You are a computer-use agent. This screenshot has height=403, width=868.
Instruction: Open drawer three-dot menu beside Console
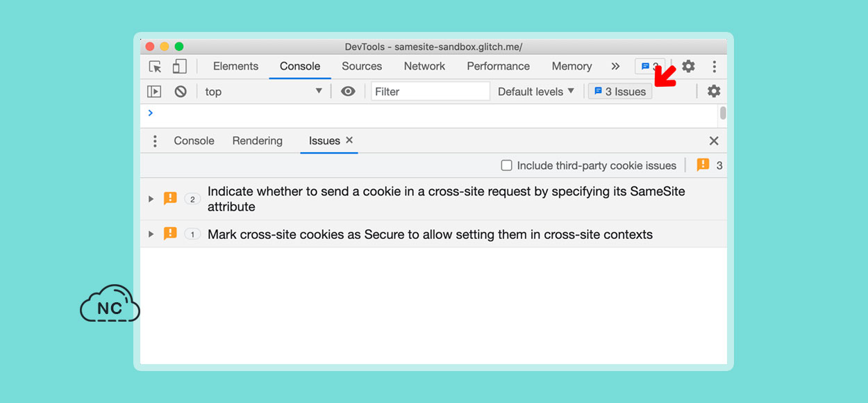tap(155, 141)
